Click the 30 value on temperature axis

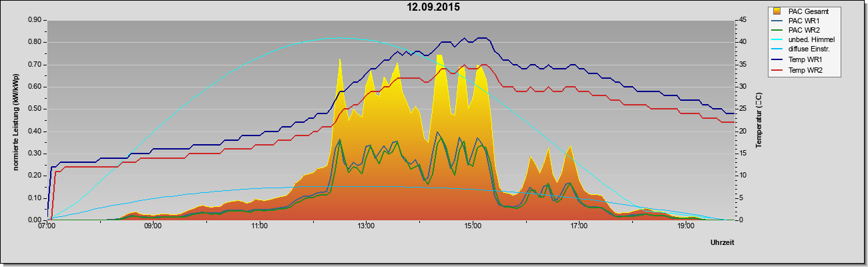coord(742,87)
